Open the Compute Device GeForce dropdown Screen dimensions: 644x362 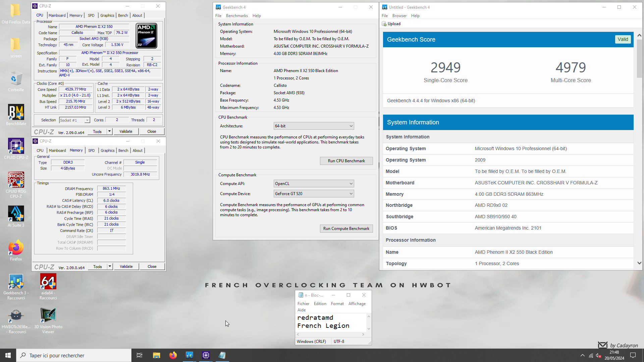[x=314, y=194]
